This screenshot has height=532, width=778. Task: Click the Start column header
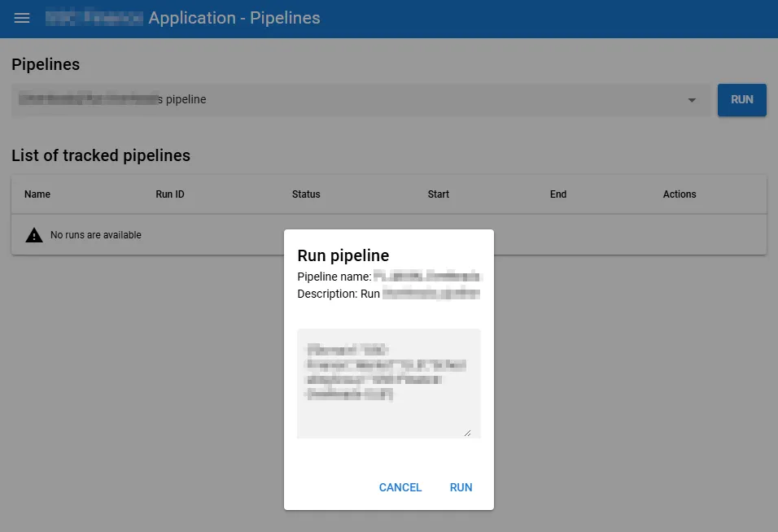coord(439,194)
